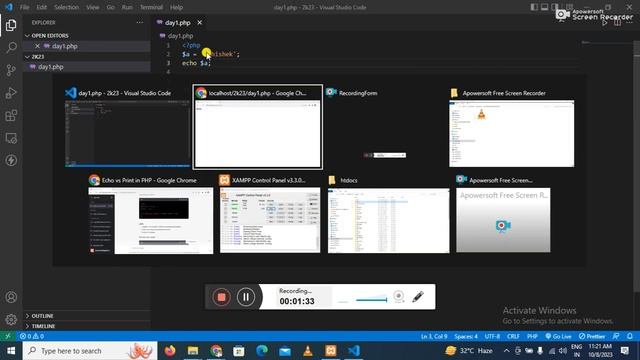Click the webcam icon in recorder bar
The image size is (640, 360).
(x=398, y=296)
